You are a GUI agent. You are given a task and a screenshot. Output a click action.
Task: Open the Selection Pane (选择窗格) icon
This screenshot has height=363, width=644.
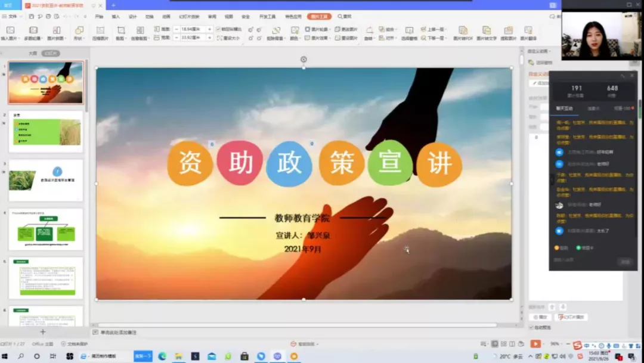(409, 30)
